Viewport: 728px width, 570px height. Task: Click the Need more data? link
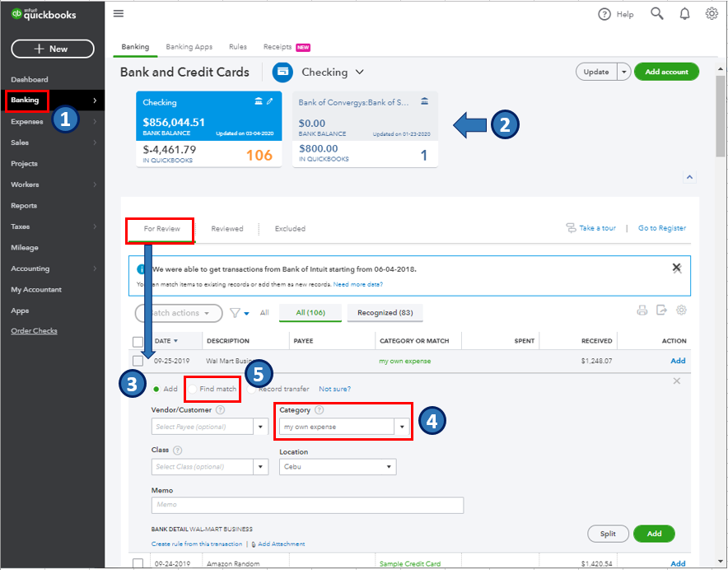(x=358, y=284)
